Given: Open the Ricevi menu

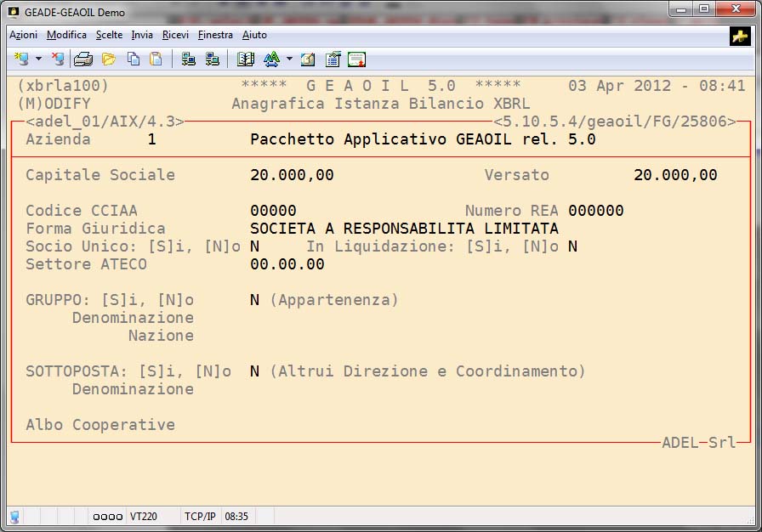Looking at the screenshot, I should tap(175, 35).
